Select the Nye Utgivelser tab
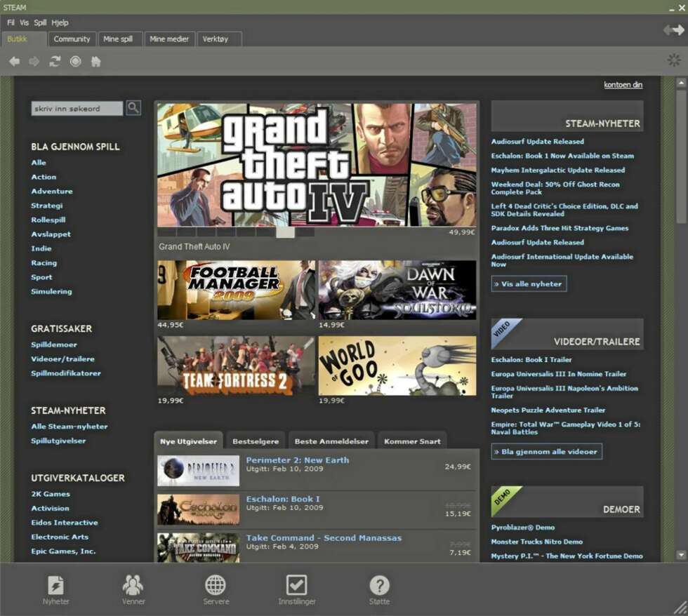 coord(188,441)
